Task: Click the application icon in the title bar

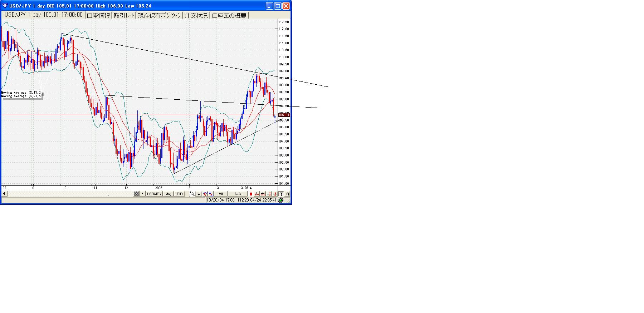Action: click(x=5, y=6)
